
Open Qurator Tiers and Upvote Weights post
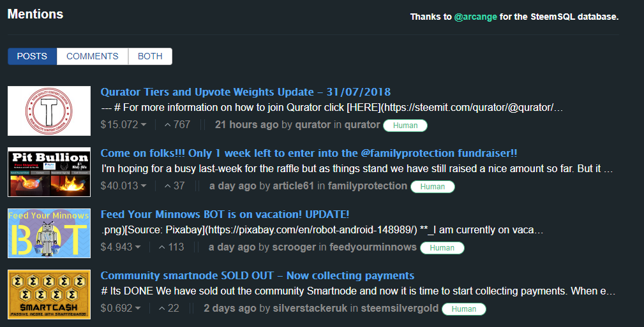point(246,92)
